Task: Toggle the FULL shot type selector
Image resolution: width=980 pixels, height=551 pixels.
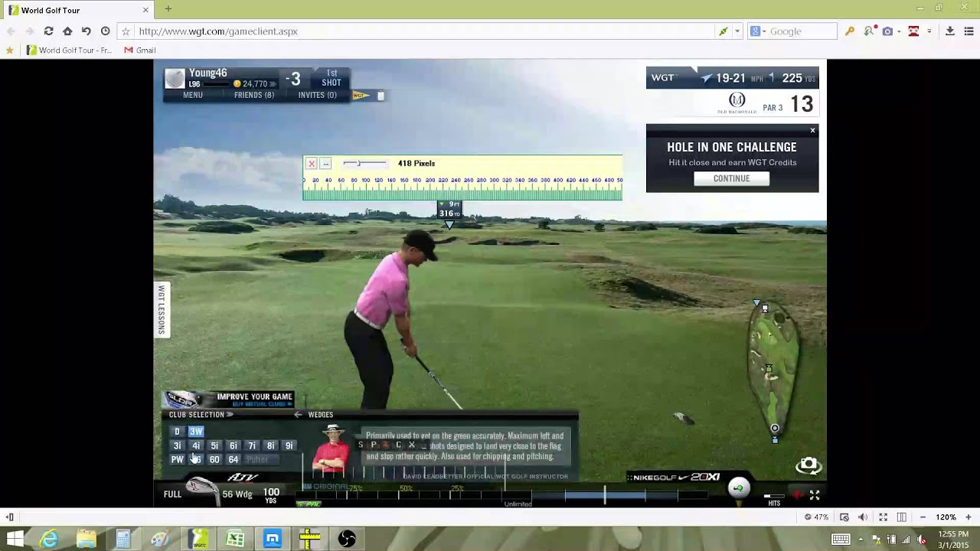Action: pos(172,494)
